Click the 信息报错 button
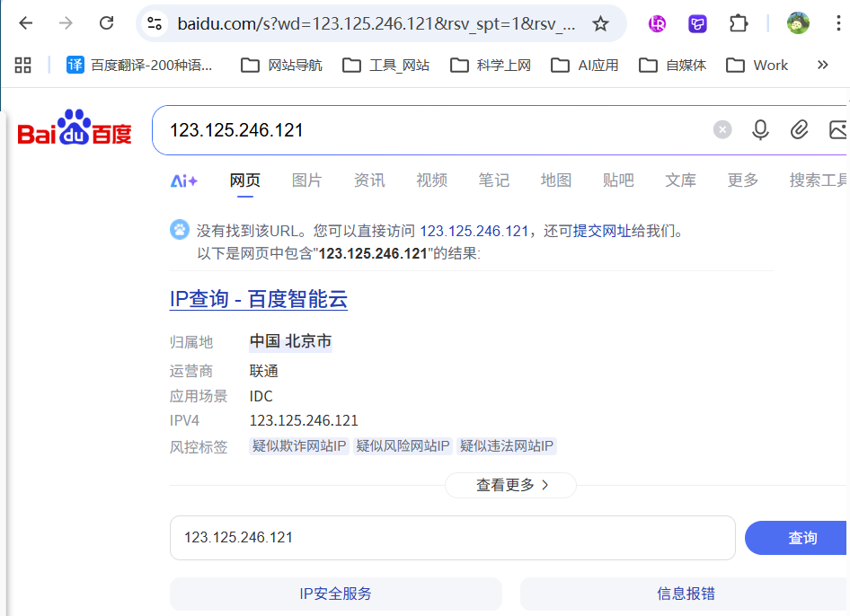 click(x=685, y=594)
